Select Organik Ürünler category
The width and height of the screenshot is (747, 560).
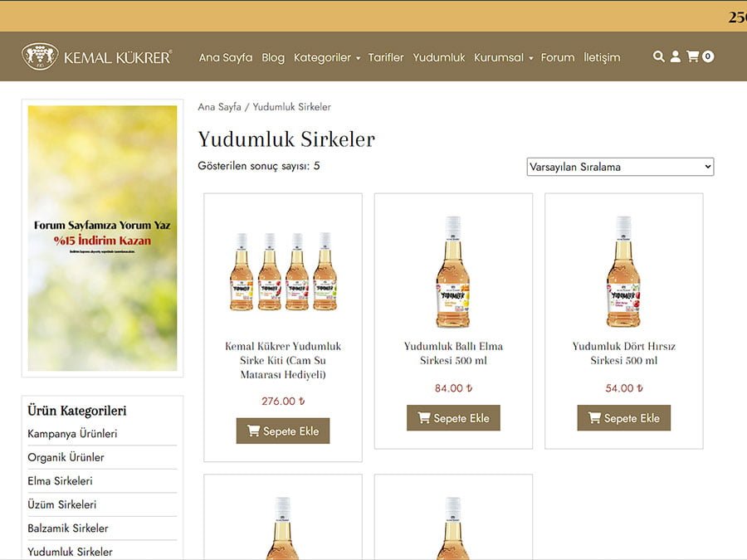pos(66,457)
